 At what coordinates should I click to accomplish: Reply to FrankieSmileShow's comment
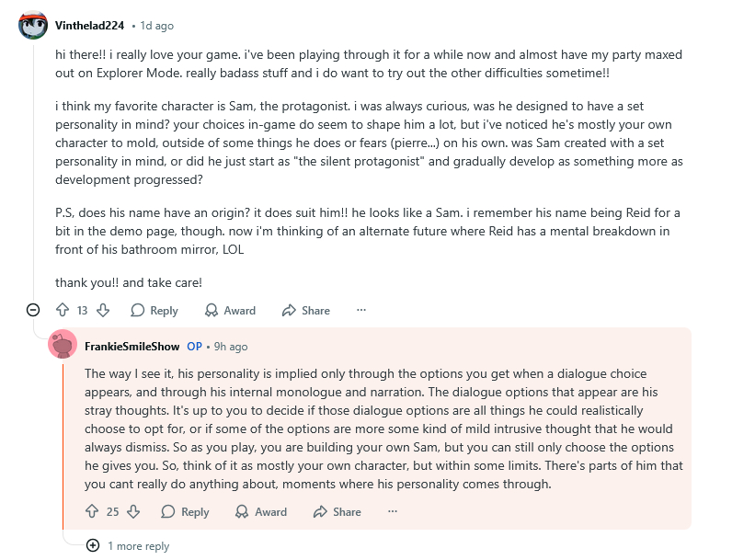(x=185, y=512)
